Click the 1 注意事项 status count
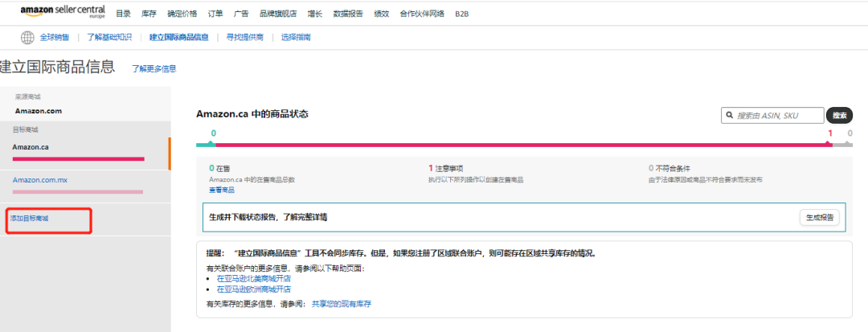The image size is (868, 332). [x=445, y=168]
